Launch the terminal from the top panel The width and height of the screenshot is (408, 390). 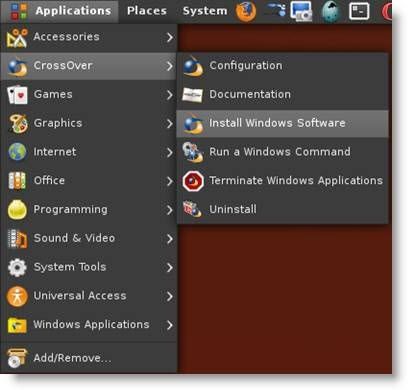(359, 11)
